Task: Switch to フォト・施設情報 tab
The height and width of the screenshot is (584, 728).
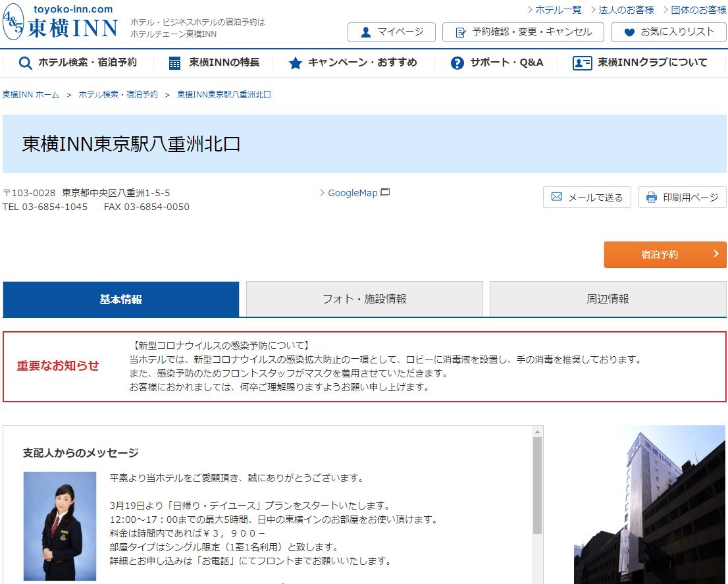Action: [x=365, y=300]
